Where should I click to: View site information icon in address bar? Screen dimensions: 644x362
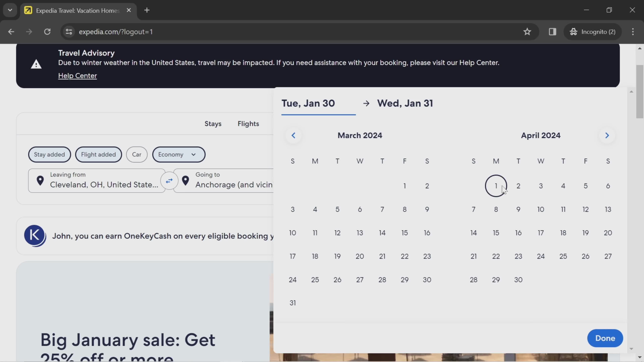coord(69,32)
